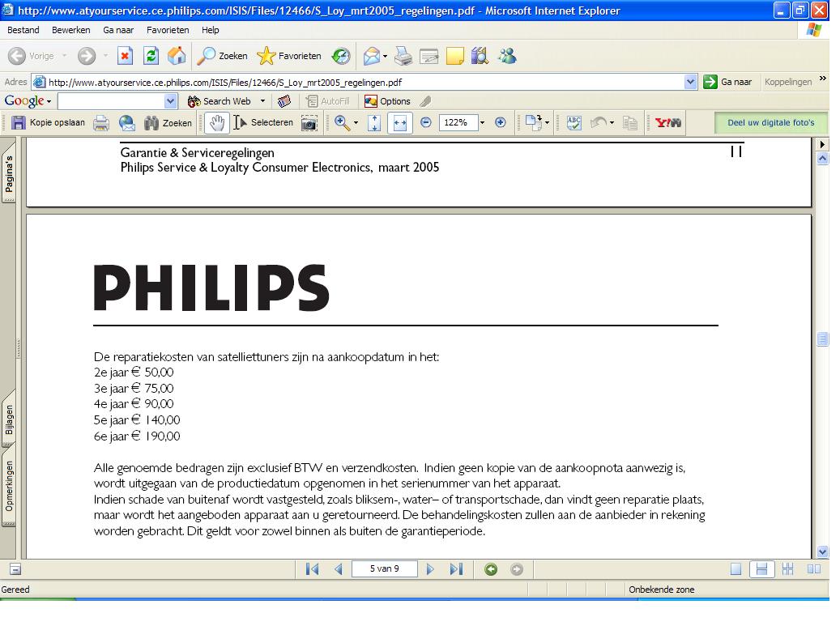Click the Adobe Zoeken binoculars button
The height and width of the screenshot is (630, 840).
tap(168, 123)
